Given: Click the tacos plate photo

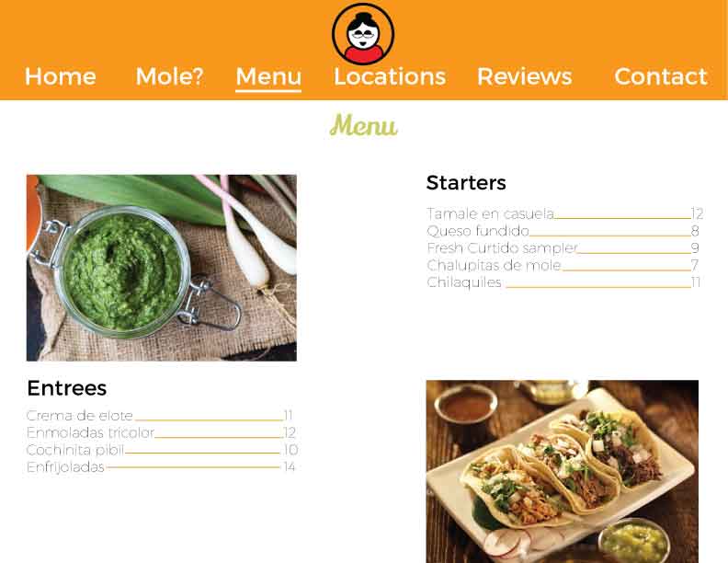Looking at the screenshot, I should tap(563, 472).
